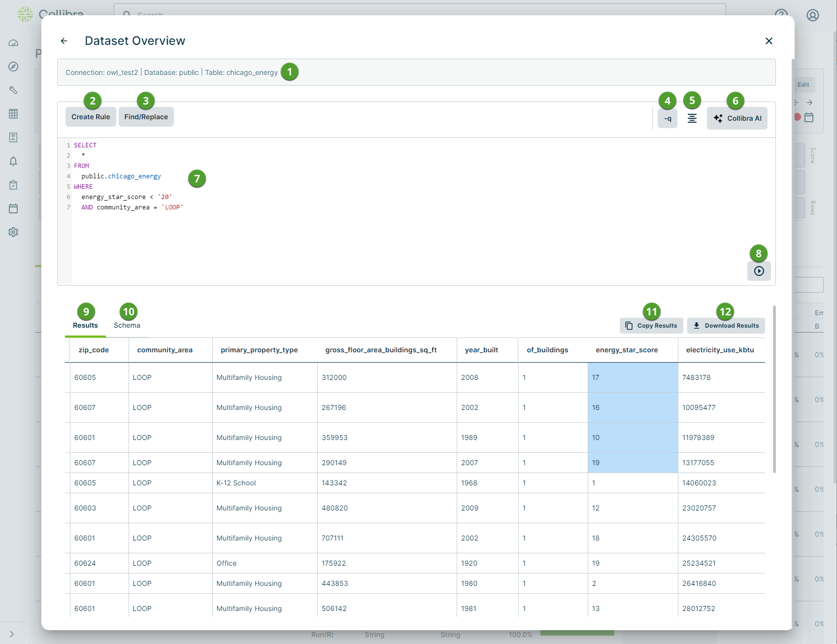Open the dashboard gauge icon in sidebar
This screenshot has height=644, width=837.
(x=13, y=43)
